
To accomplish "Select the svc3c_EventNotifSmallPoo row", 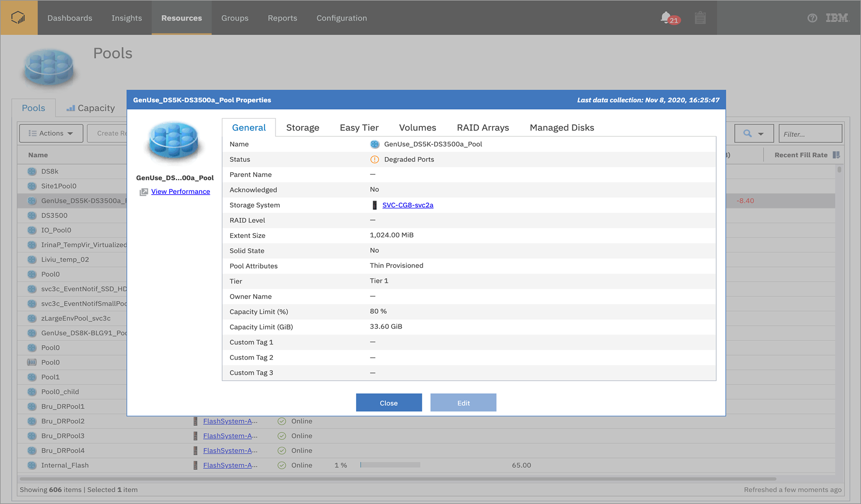I will pyautogui.click(x=73, y=304).
